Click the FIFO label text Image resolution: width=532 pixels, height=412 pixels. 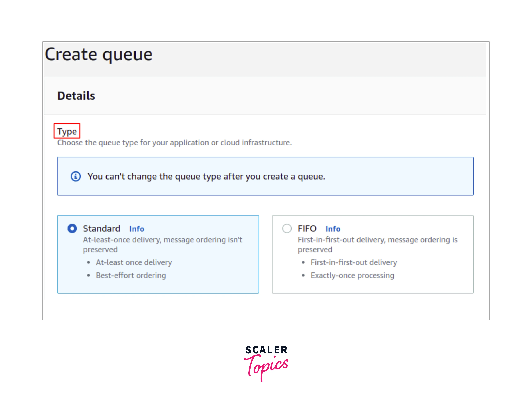click(307, 228)
